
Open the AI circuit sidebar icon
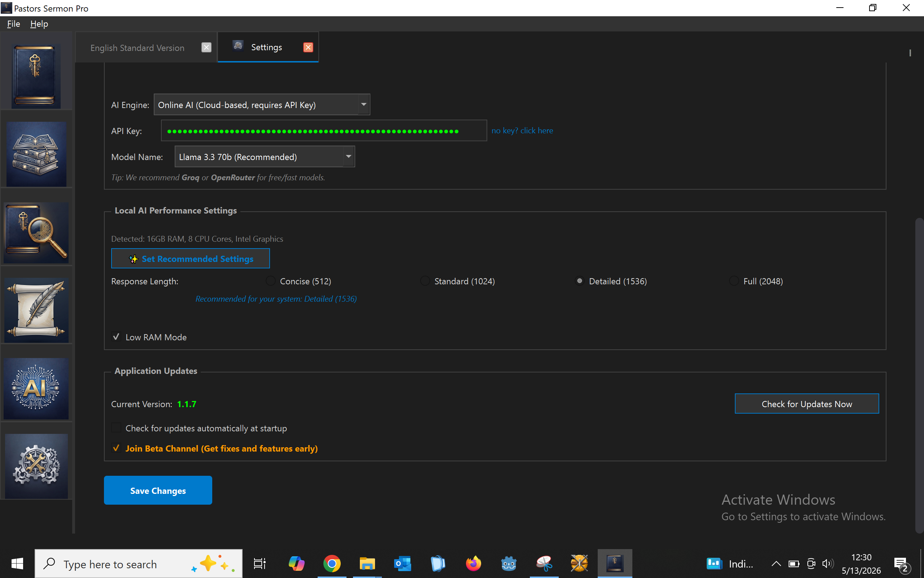pos(36,388)
